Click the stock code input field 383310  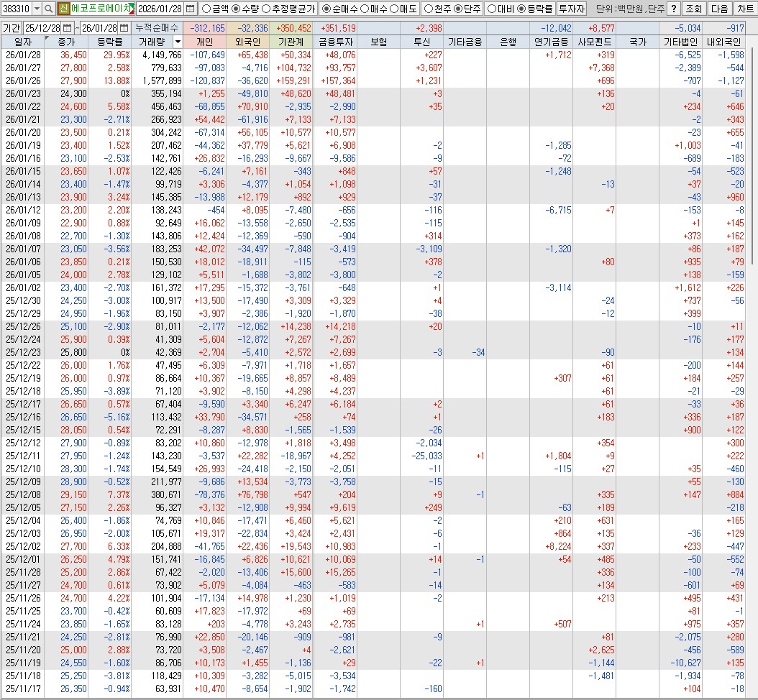pyautogui.click(x=16, y=9)
